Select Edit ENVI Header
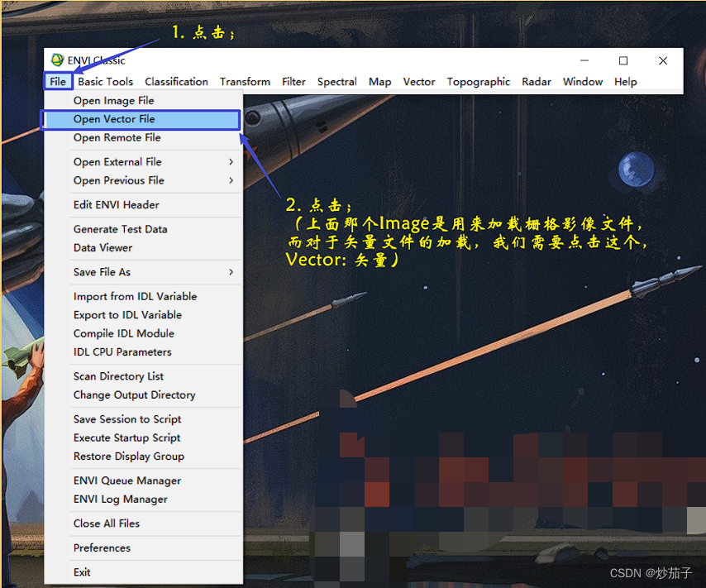The image size is (706, 588). click(x=143, y=204)
